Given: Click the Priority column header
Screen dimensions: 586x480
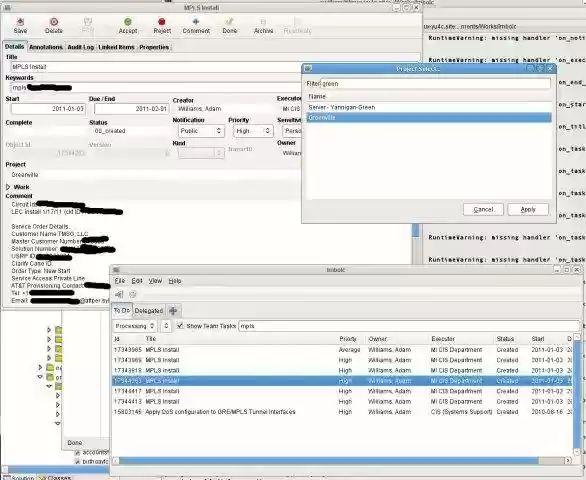Looking at the screenshot, I should click(351, 339).
